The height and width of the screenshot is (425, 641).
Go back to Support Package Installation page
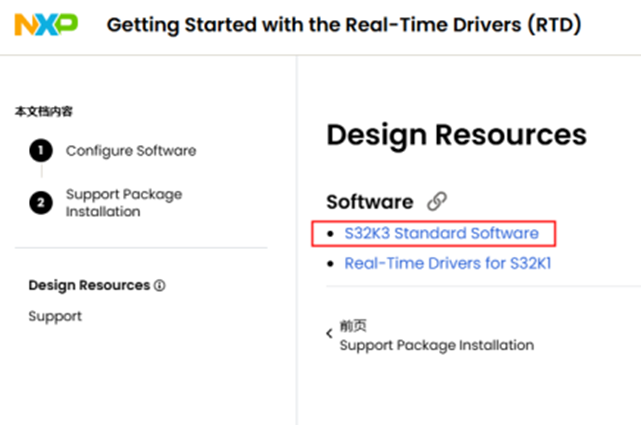[437, 345]
